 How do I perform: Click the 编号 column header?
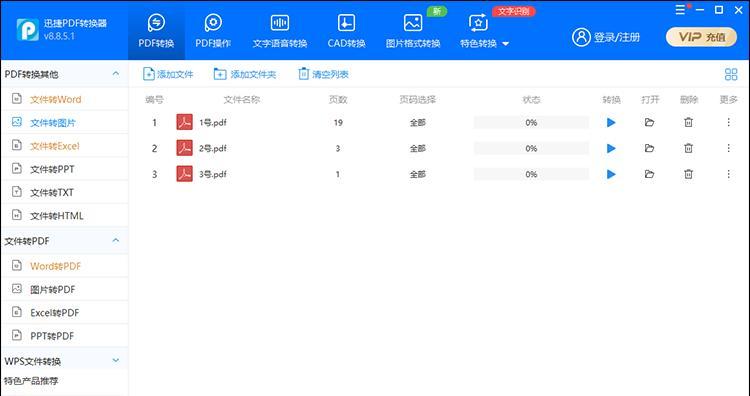pyautogui.click(x=154, y=99)
